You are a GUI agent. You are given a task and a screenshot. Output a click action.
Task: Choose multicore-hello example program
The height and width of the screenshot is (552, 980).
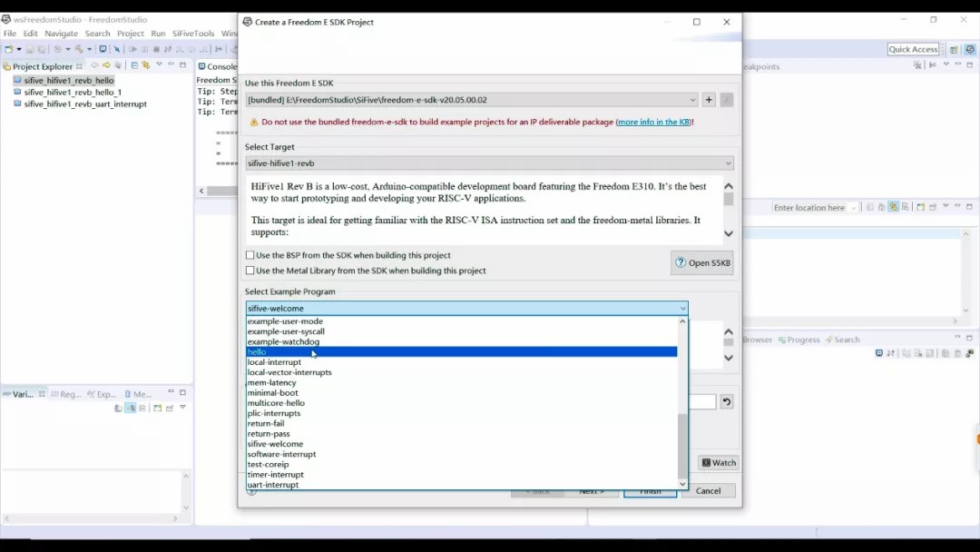(x=461, y=402)
